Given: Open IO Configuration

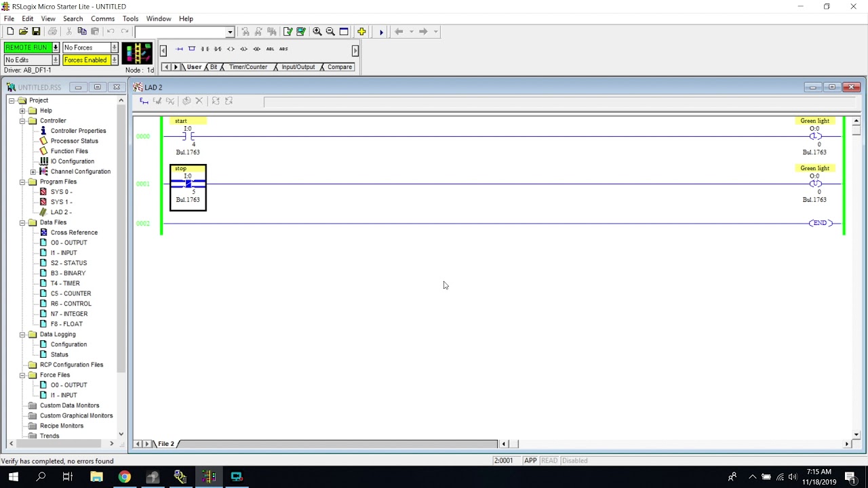Looking at the screenshot, I should (72, 161).
